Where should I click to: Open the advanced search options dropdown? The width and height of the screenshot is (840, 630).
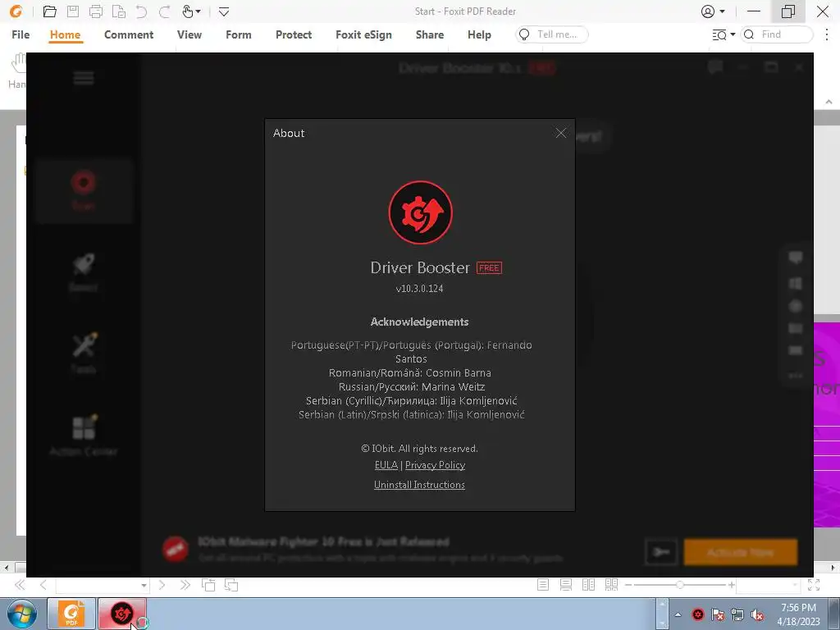[724, 34]
